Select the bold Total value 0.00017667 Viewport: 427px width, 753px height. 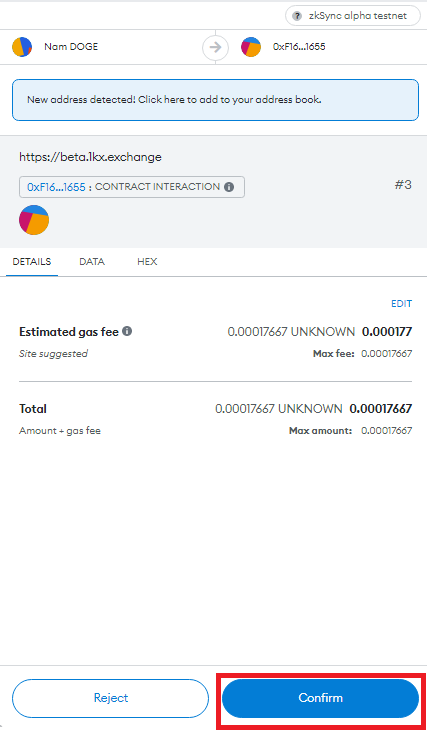[x=381, y=409]
